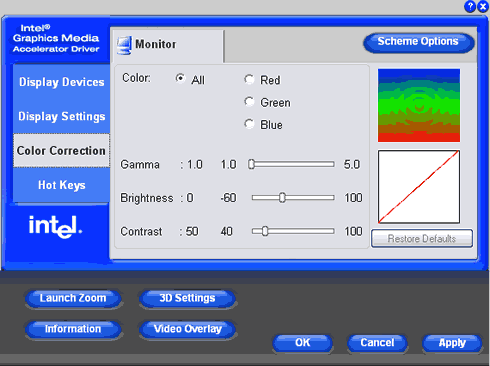Click the Restore Defaults button

coord(422,238)
